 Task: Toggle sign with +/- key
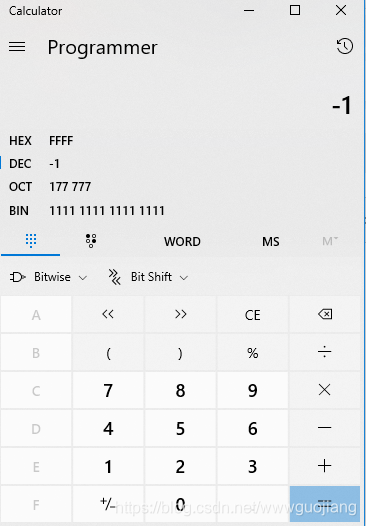pos(108,504)
